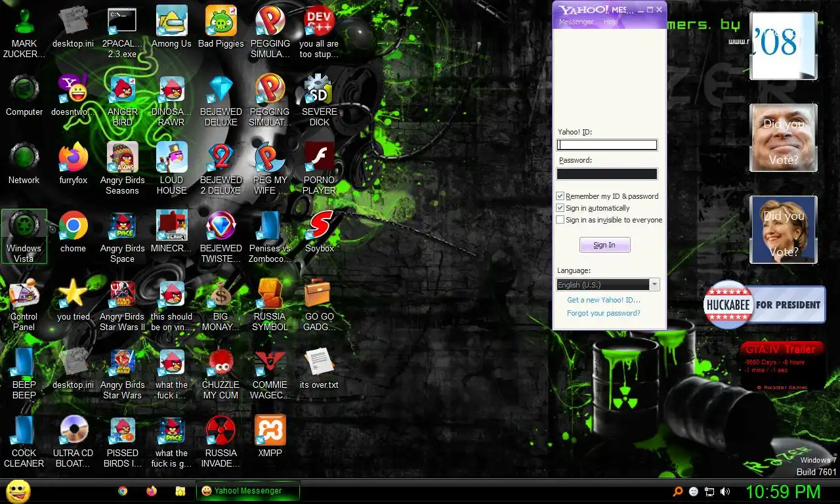Viewport: 840px width, 504px height.
Task: Open the BEEP BEEP desktop icon
Action: [x=24, y=374]
